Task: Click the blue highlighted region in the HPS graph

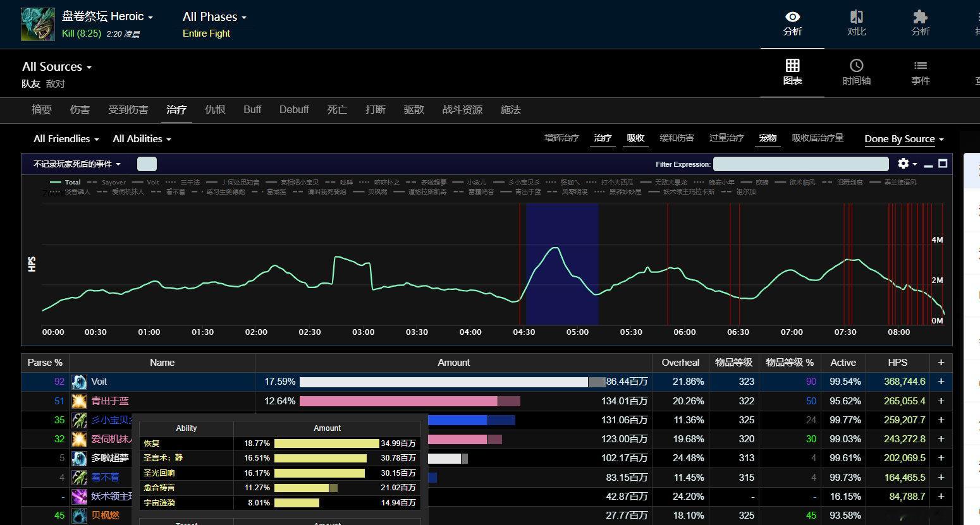Action: (x=562, y=264)
